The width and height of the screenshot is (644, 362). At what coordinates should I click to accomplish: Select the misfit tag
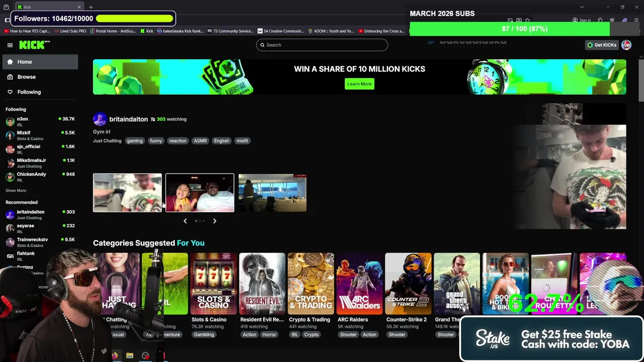pyautogui.click(x=243, y=141)
